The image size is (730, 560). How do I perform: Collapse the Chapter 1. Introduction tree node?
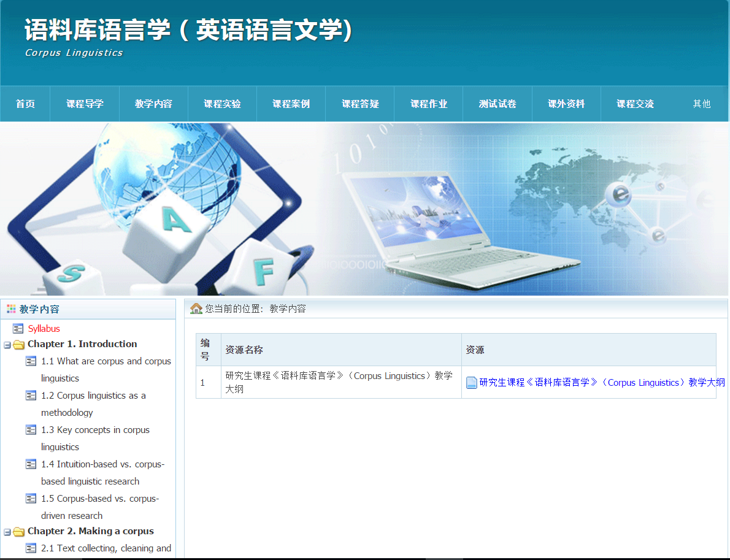click(7, 345)
